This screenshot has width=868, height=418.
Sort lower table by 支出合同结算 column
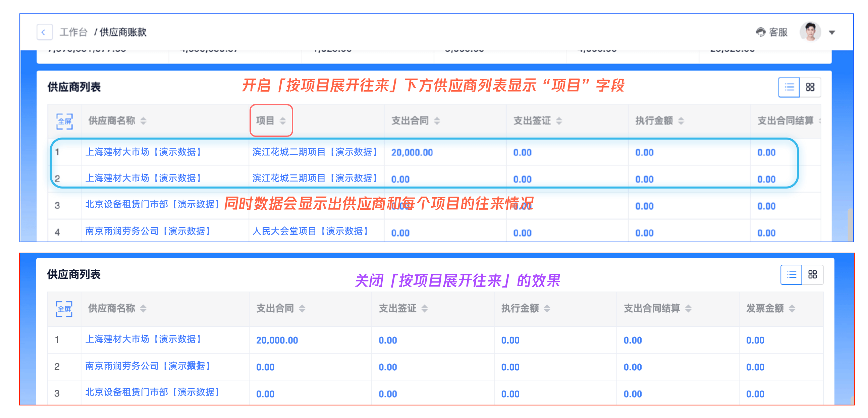pos(688,308)
